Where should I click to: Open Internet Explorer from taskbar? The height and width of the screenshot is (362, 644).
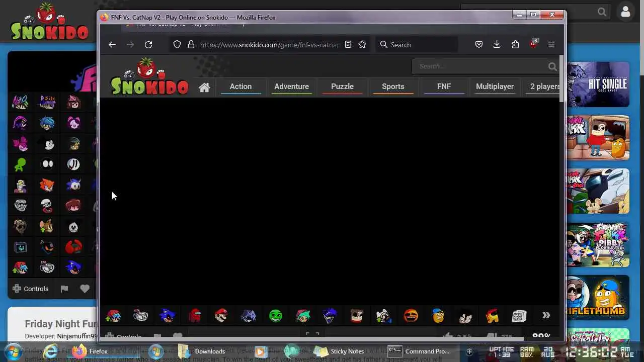pyautogui.click(x=50, y=351)
